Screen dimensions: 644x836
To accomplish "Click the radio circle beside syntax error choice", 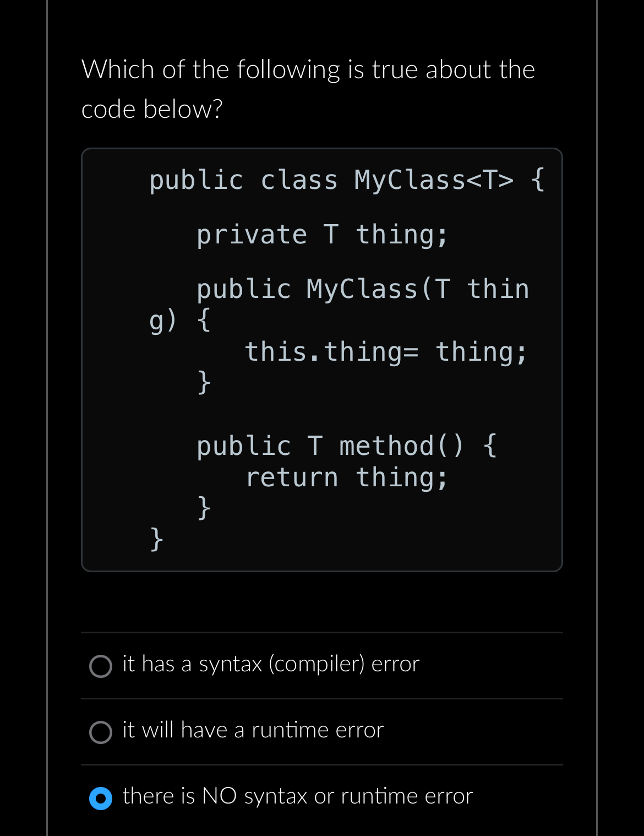I will (x=100, y=667).
